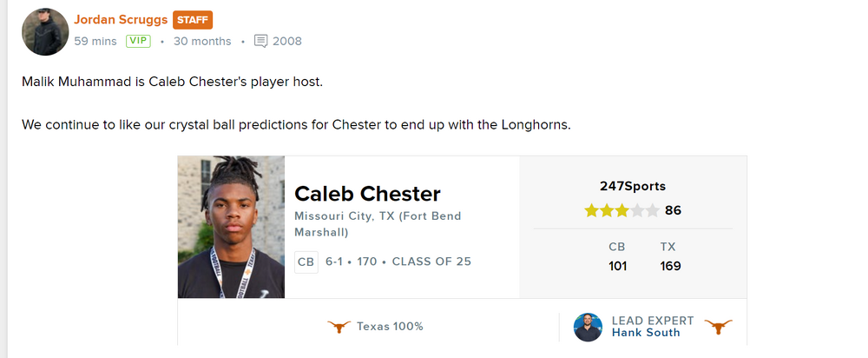868x358 pixels.
Task: Click the comment bubble icon
Action: coord(260,41)
